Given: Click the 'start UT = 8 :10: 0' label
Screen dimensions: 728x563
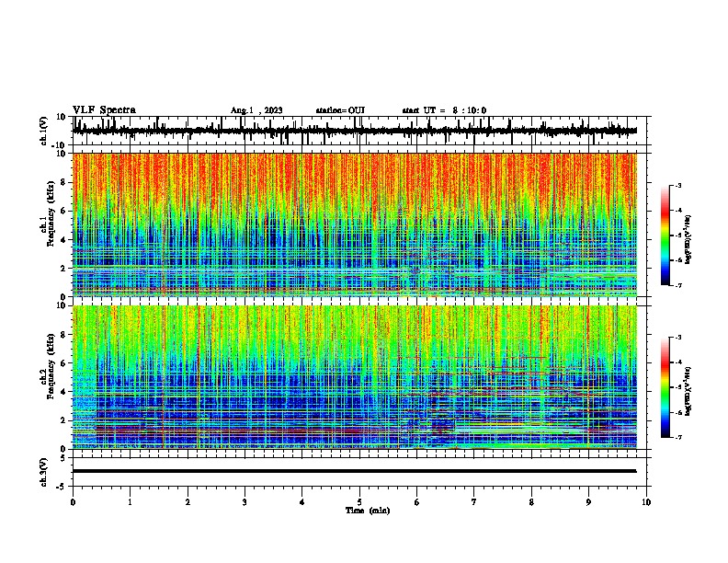Looking at the screenshot, I should coord(444,110).
